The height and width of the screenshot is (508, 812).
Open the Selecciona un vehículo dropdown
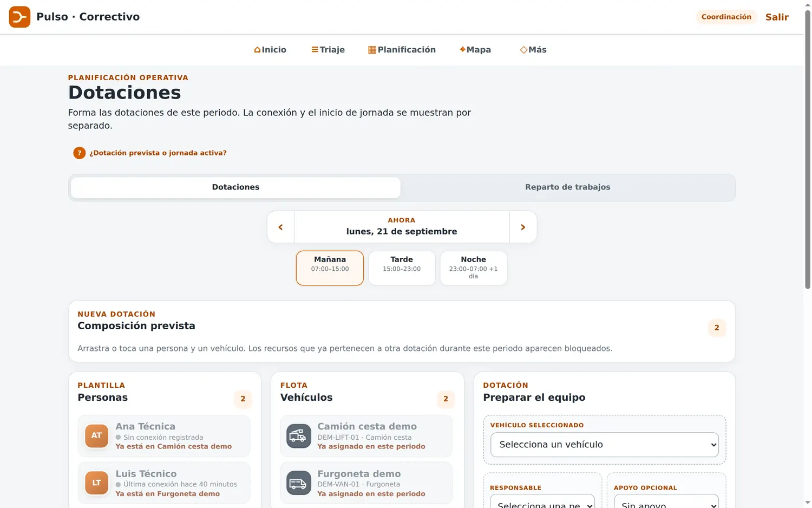click(x=605, y=445)
